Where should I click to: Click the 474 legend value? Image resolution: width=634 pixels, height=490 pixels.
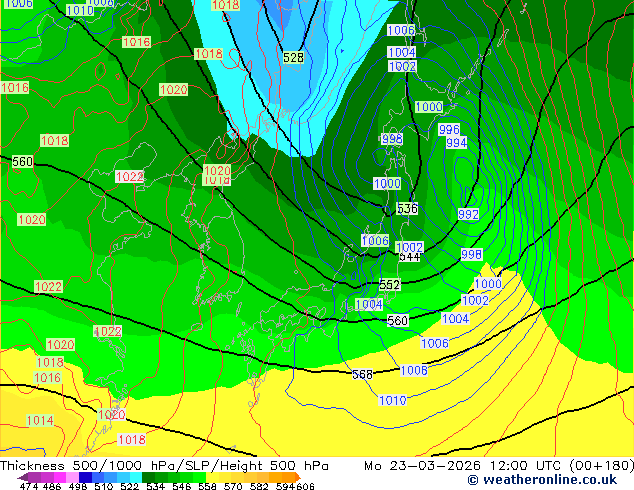pyautogui.click(x=28, y=486)
